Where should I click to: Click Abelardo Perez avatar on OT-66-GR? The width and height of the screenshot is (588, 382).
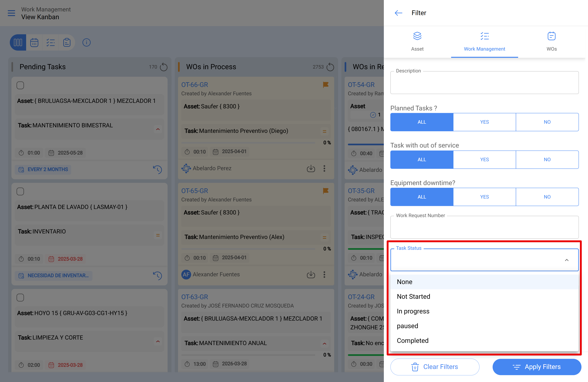[186, 168]
